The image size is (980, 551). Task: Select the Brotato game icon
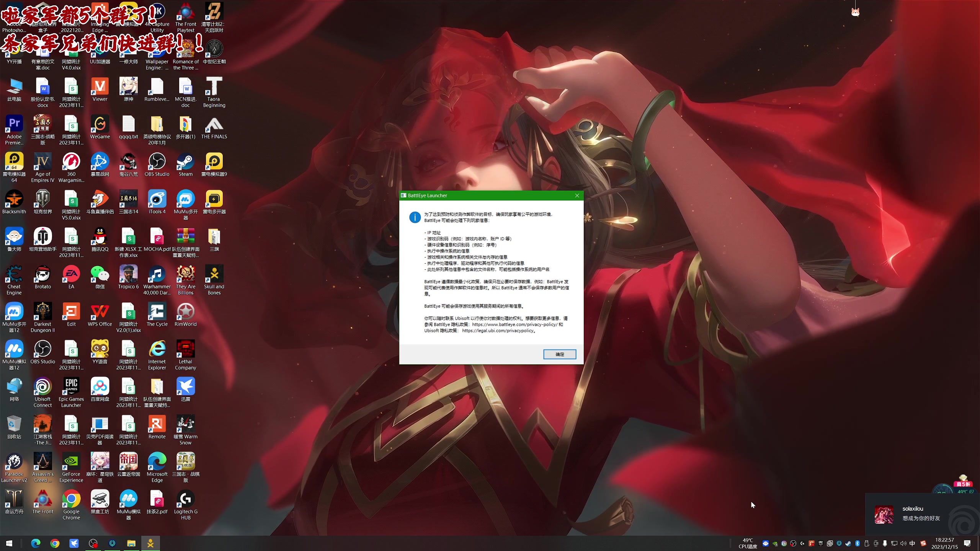[42, 277]
